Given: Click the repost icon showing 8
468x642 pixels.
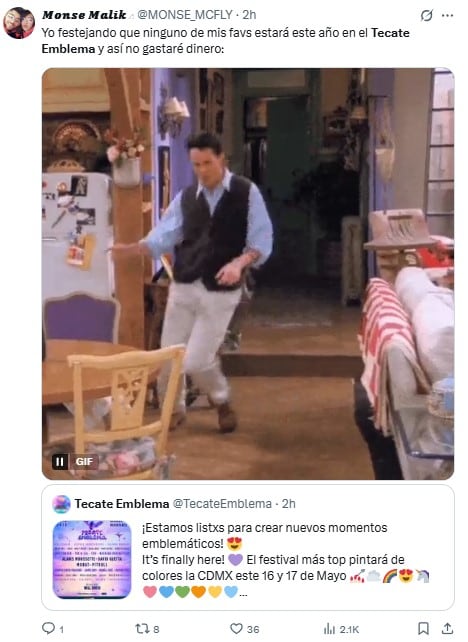Looking at the screenshot, I should tap(142, 628).
